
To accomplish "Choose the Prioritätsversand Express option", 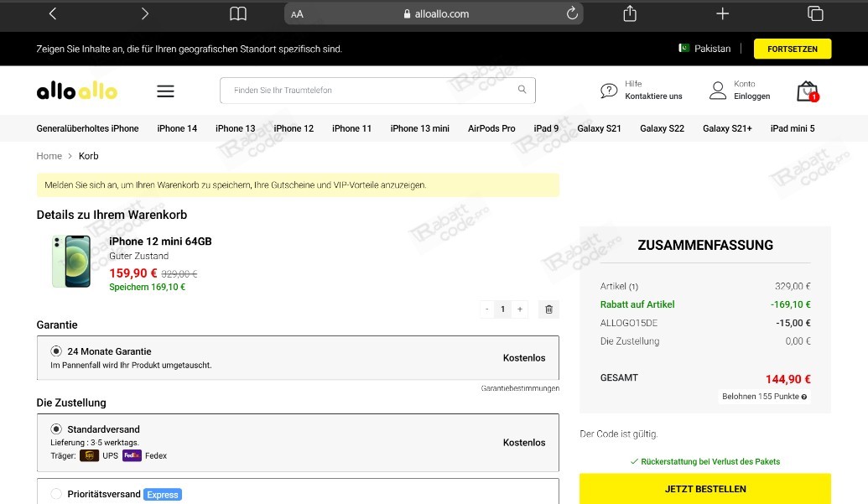I will tap(56, 494).
